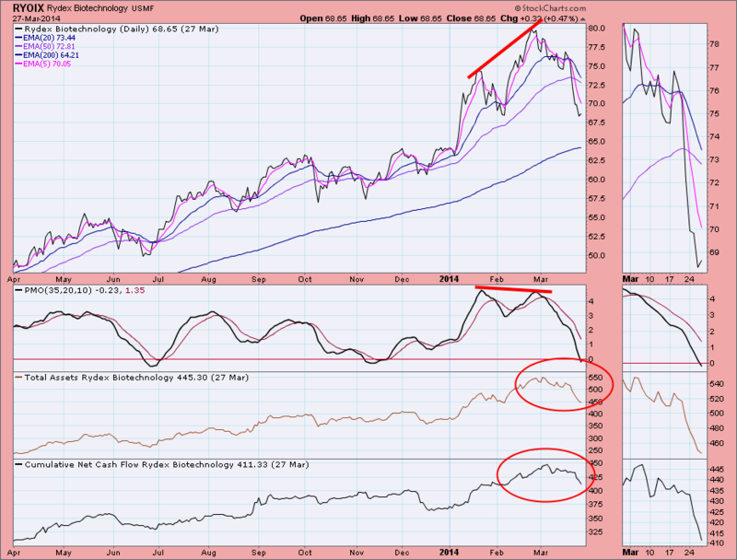Click the 80.0 price axis label
The image size is (737, 560).
596,29
